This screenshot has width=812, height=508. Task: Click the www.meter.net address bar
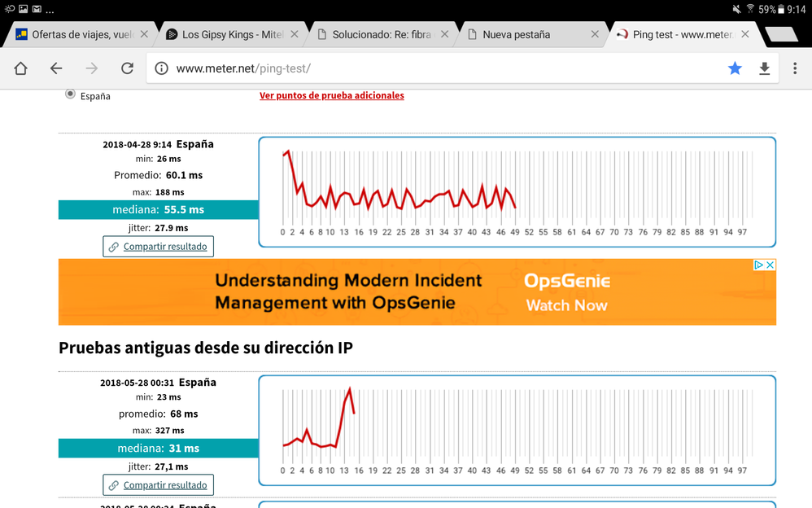point(439,68)
